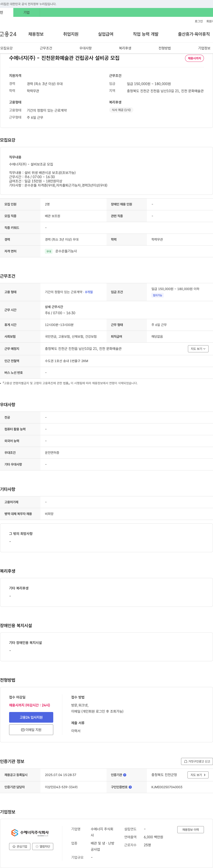Click 수도권 1호선 송내 1번출구 2KM text
Image resolution: width=213 pixels, height=868 pixels.
[x=67, y=361]
